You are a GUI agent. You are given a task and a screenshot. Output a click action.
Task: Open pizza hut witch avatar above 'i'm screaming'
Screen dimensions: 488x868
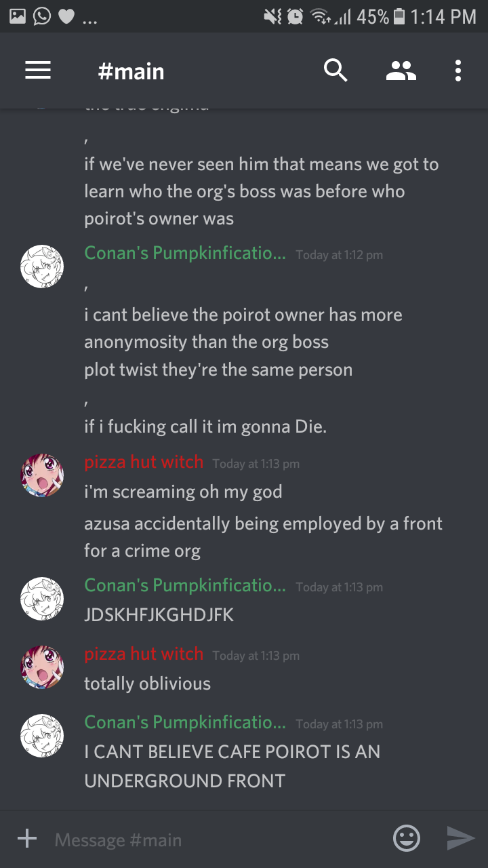[42, 475]
